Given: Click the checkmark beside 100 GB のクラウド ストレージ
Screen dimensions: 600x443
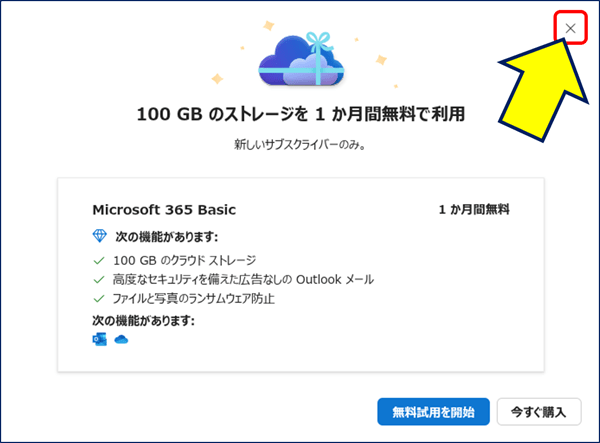Looking at the screenshot, I should coord(99,261).
